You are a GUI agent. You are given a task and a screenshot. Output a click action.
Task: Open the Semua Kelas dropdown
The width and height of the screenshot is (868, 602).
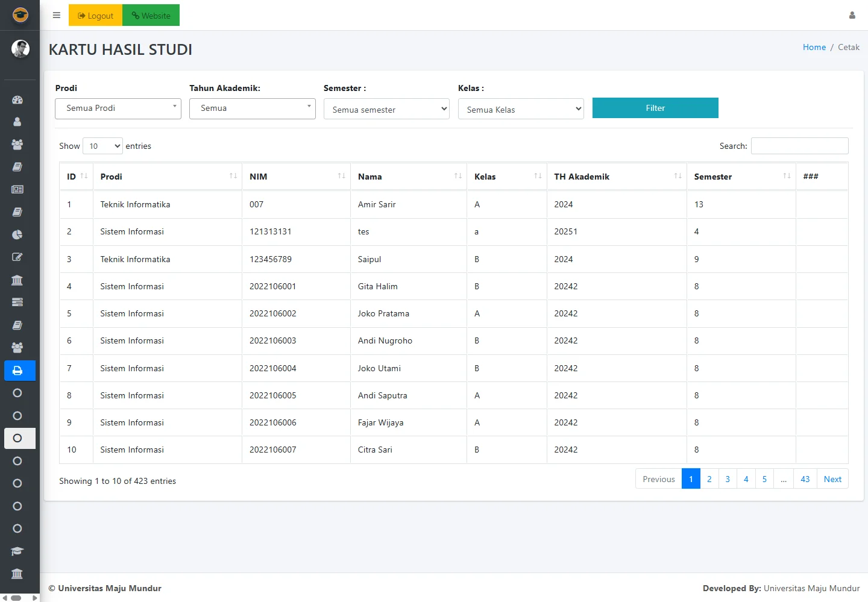521,110
